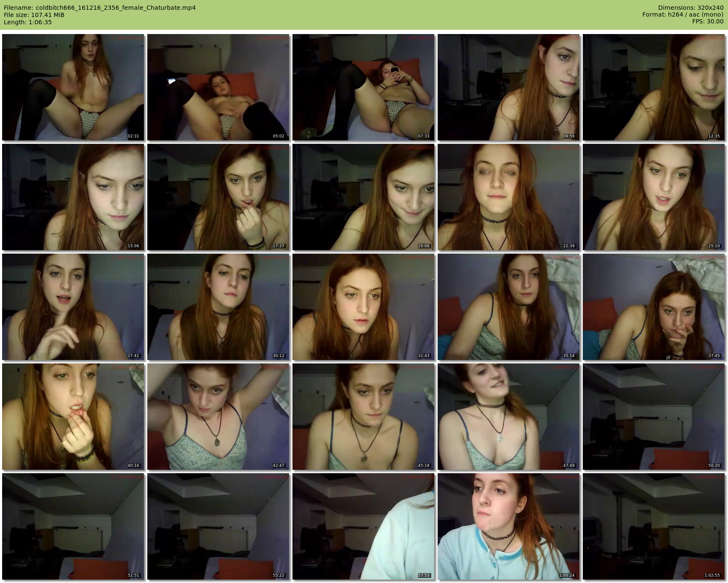Open the frame marked 57:53

(x=363, y=526)
